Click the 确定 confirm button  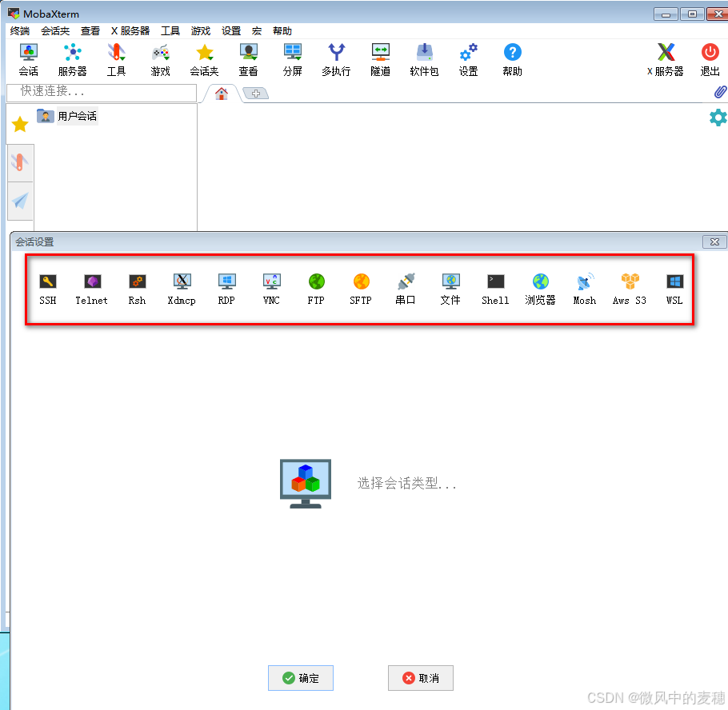[x=300, y=678]
